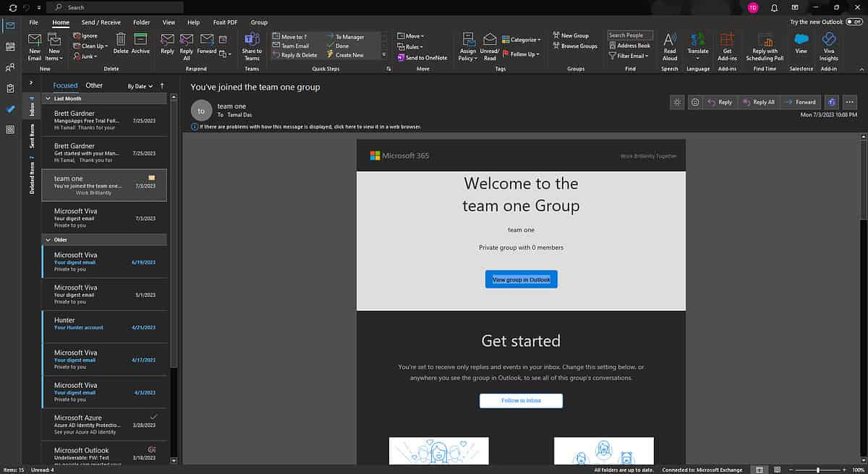
Task: Switch dark mode sun icon in reading pane
Action: point(677,102)
